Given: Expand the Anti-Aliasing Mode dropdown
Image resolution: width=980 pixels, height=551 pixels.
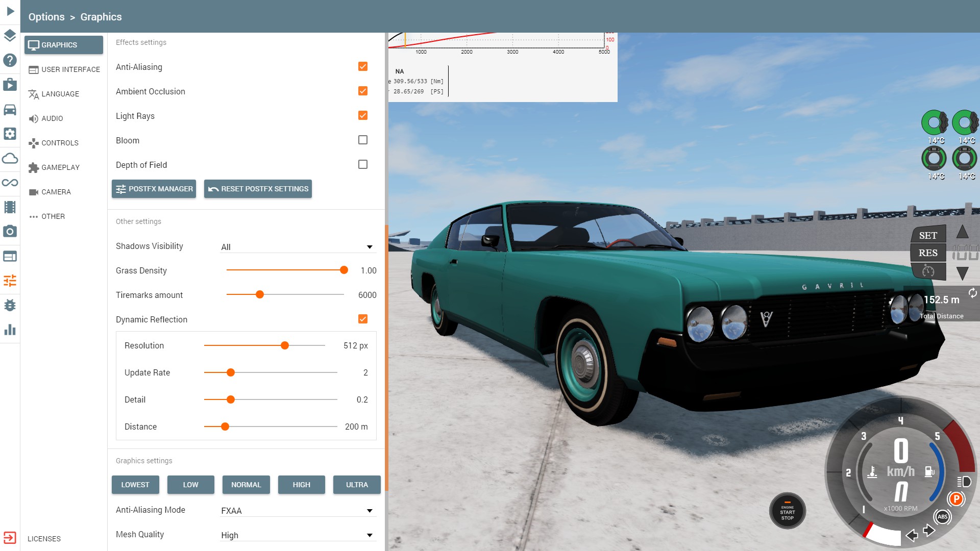Looking at the screenshot, I should [298, 511].
